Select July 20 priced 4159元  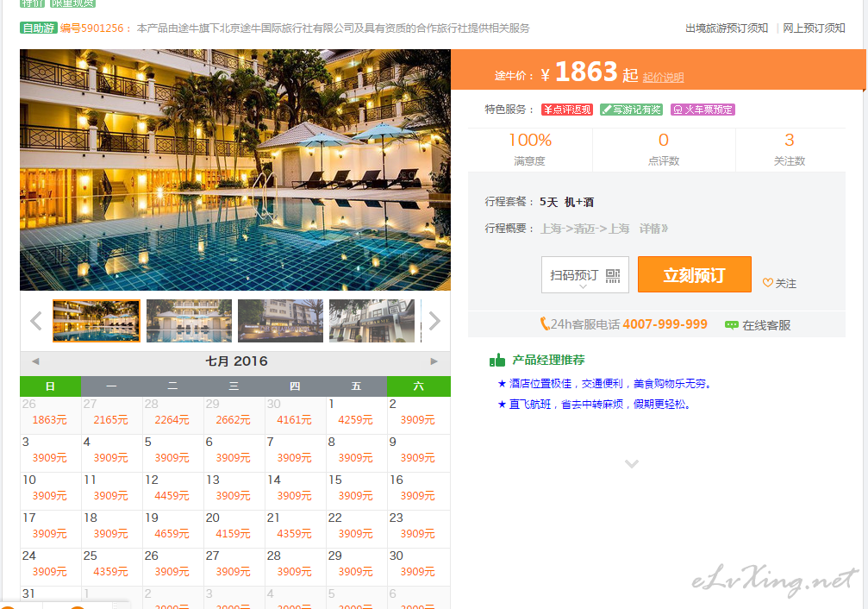click(234, 529)
